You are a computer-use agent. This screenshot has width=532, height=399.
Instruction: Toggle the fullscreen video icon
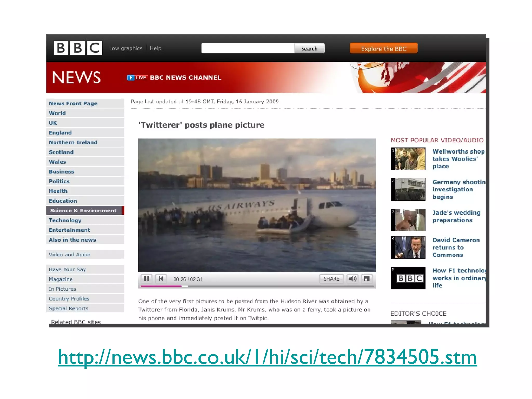click(x=367, y=279)
